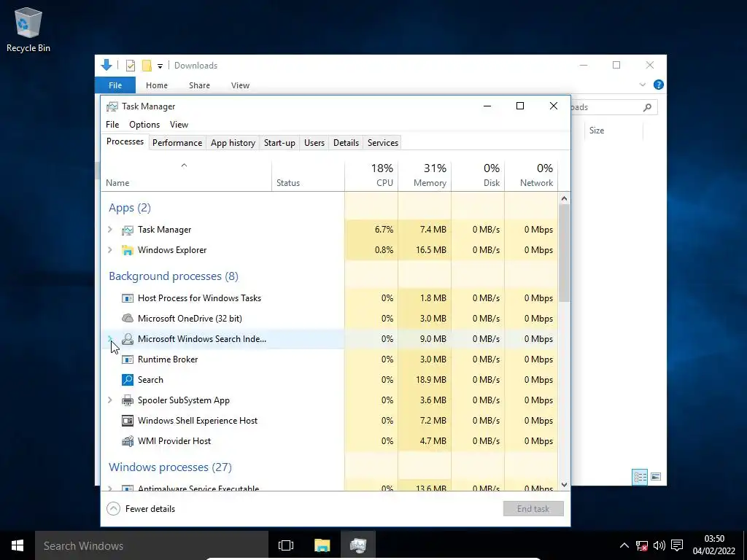Open the Start menu
The image size is (747, 560).
tap(18, 545)
